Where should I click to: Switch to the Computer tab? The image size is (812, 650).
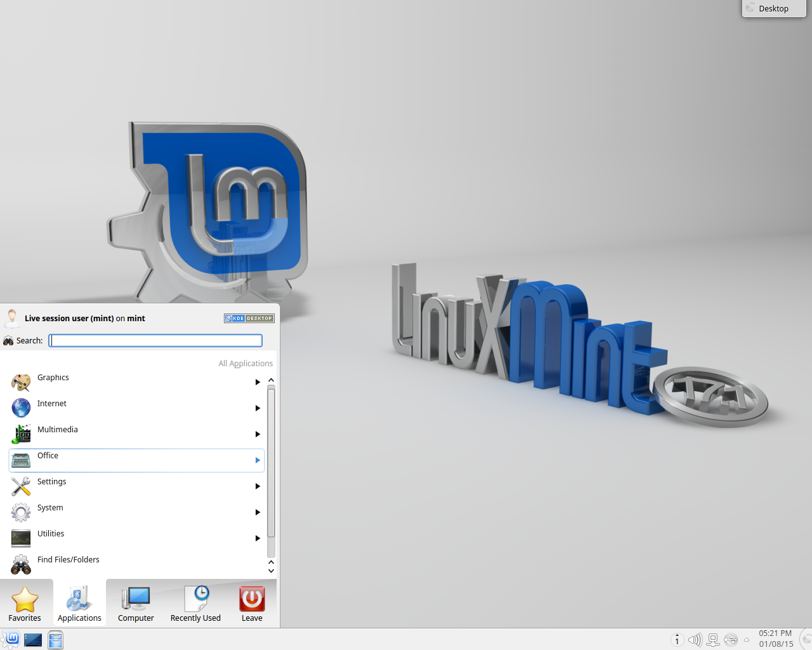pos(136,604)
